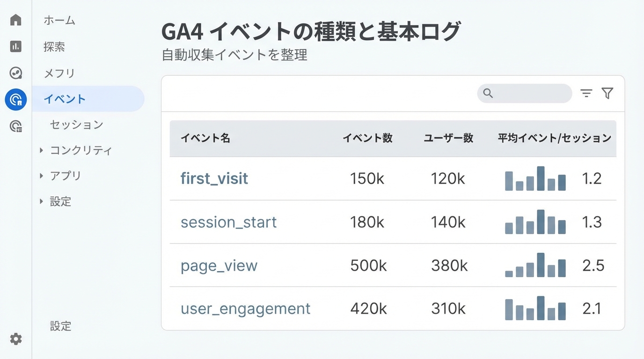Click the user_engagement sparkline chart

[x=534, y=309]
